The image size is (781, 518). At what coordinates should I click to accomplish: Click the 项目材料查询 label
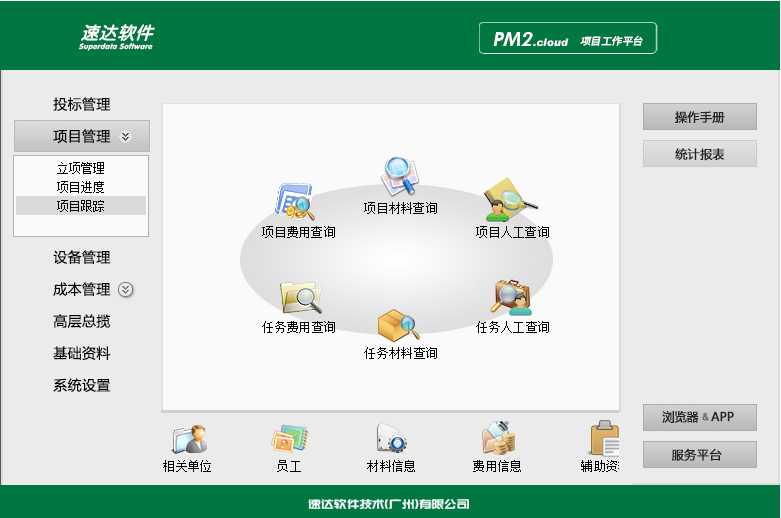tap(400, 208)
